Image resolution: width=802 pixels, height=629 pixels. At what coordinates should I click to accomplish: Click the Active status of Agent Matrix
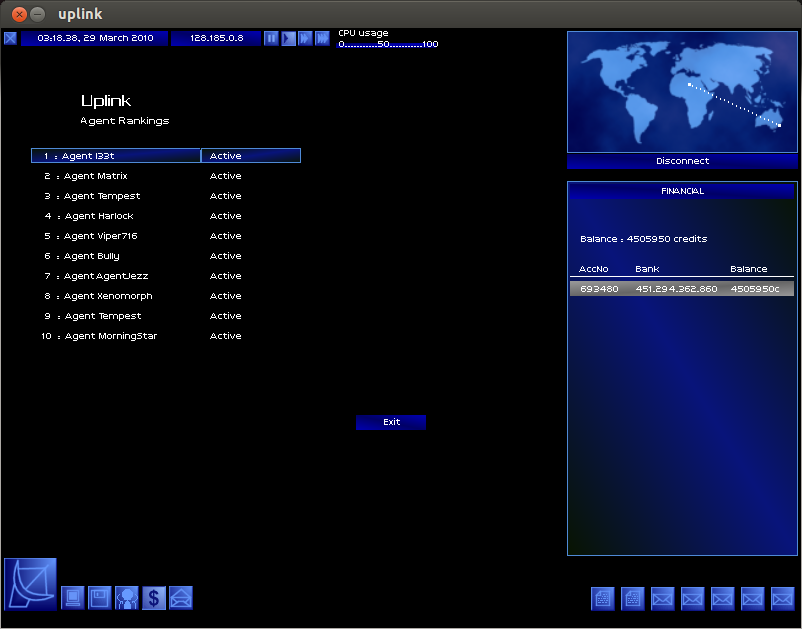click(x=226, y=176)
